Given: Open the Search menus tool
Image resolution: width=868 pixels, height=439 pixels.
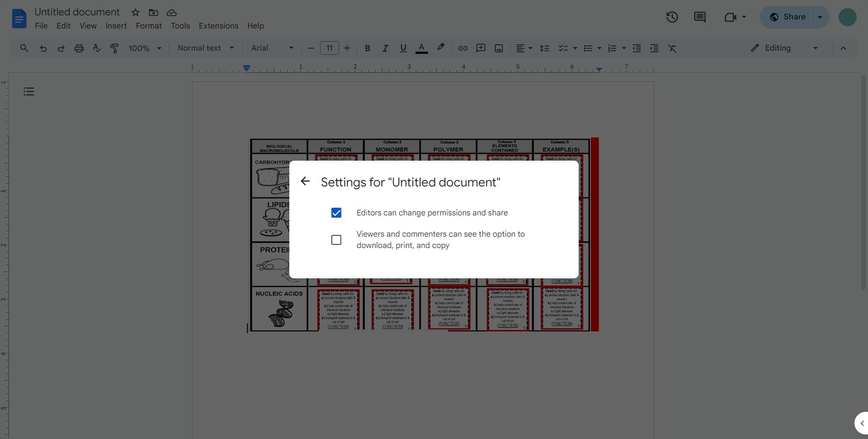Looking at the screenshot, I should tap(24, 48).
